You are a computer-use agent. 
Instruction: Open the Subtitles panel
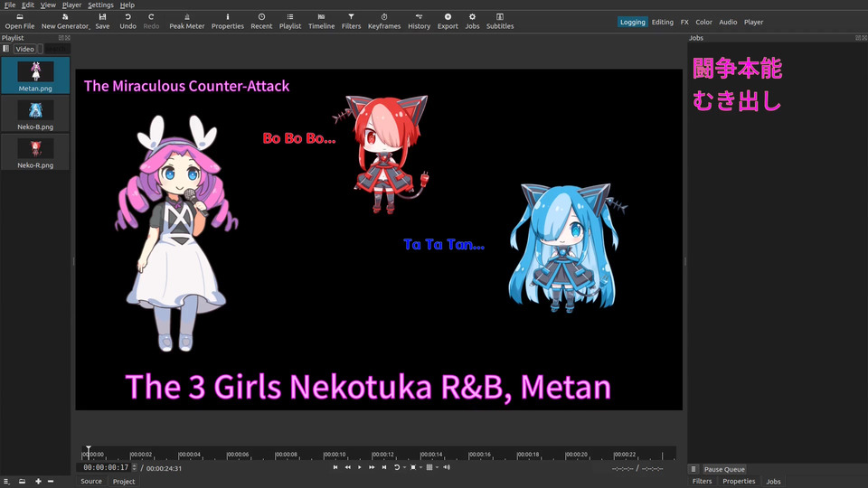pos(500,21)
